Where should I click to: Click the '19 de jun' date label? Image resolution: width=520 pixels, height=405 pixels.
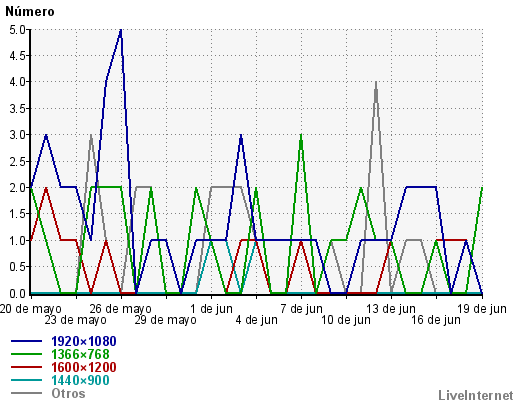click(x=482, y=309)
